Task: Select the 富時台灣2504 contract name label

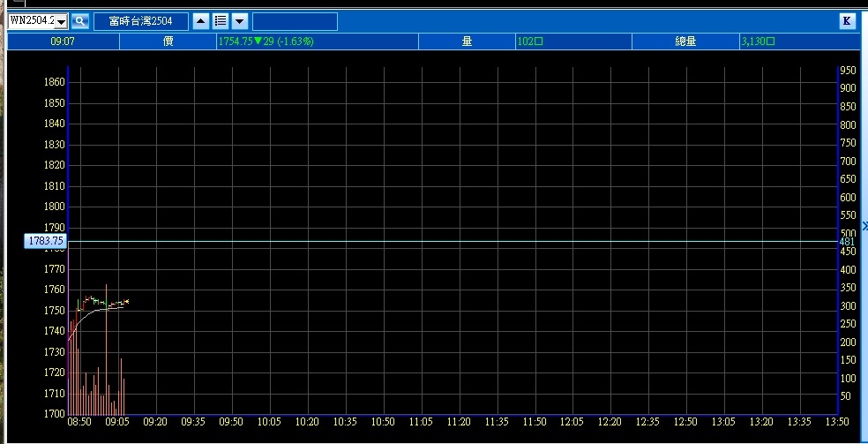Action: tap(141, 21)
